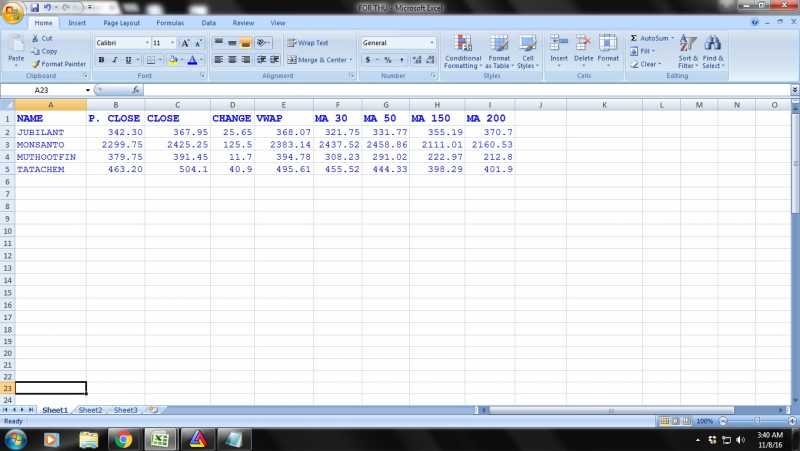Image resolution: width=800 pixels, height=451 pixels.
Task: Switch to the Formulas ribbon tab
Action: (170, 22)
